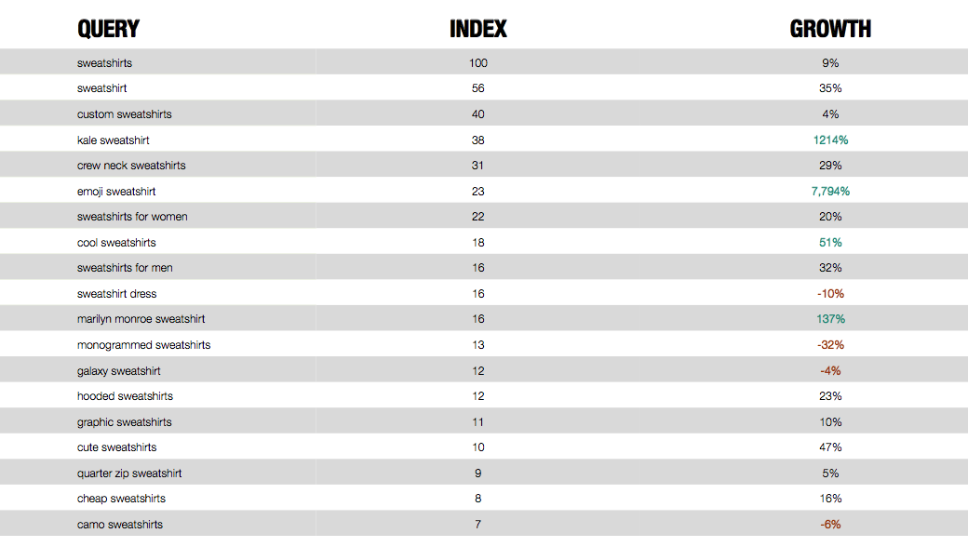This screenshot has height=560, width=968.
Task: Select the 'sweatshirt dress' query
Action: coord(116,294)
